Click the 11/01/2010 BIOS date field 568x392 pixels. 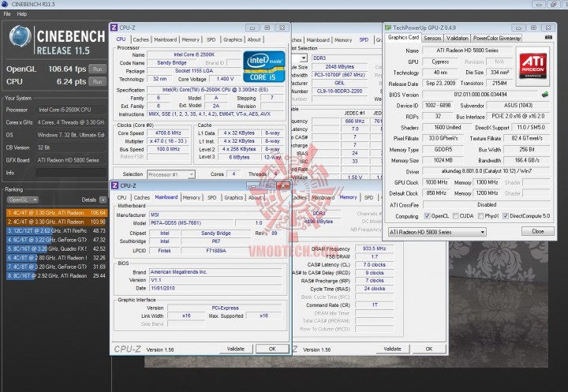(x=216, y=288)
